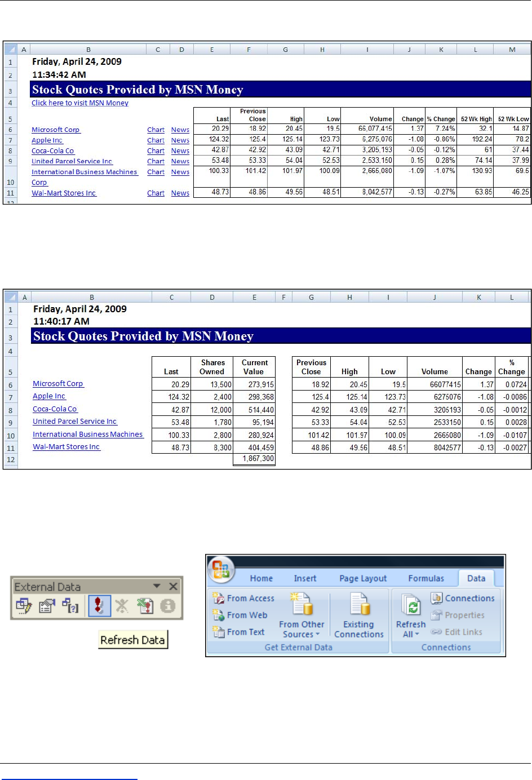Switch to the Insert ribbon tab
The image size is (532, 780).
coord(305,578)
